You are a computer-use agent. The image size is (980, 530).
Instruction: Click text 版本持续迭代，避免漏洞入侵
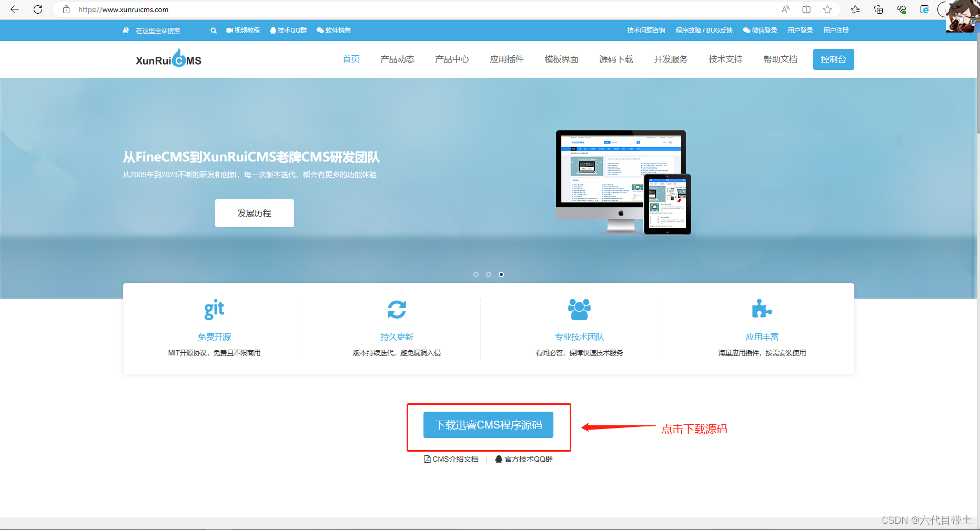pyautogui.click(x=397, y=353)
